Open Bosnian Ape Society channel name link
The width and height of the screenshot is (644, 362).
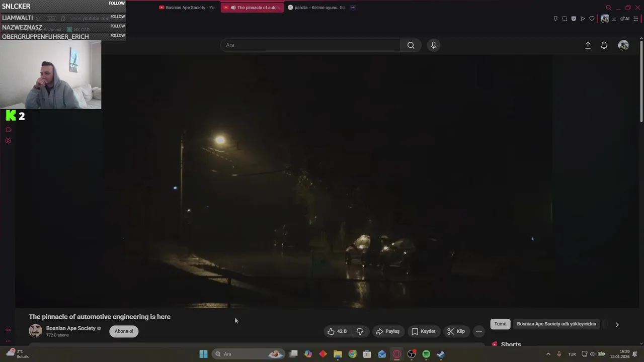[71, 328]
